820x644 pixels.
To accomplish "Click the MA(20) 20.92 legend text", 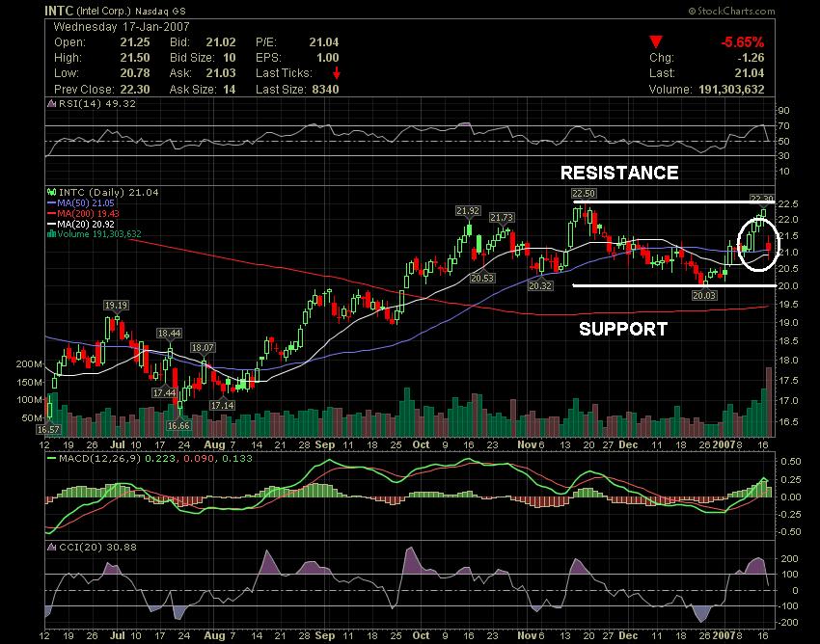I will 86,224.
